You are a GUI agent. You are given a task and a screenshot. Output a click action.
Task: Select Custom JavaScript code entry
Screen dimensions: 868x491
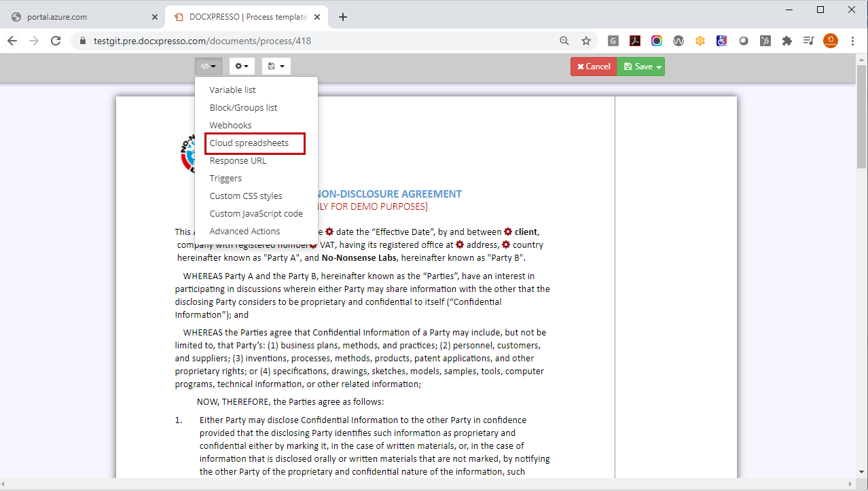pos(256,213)
